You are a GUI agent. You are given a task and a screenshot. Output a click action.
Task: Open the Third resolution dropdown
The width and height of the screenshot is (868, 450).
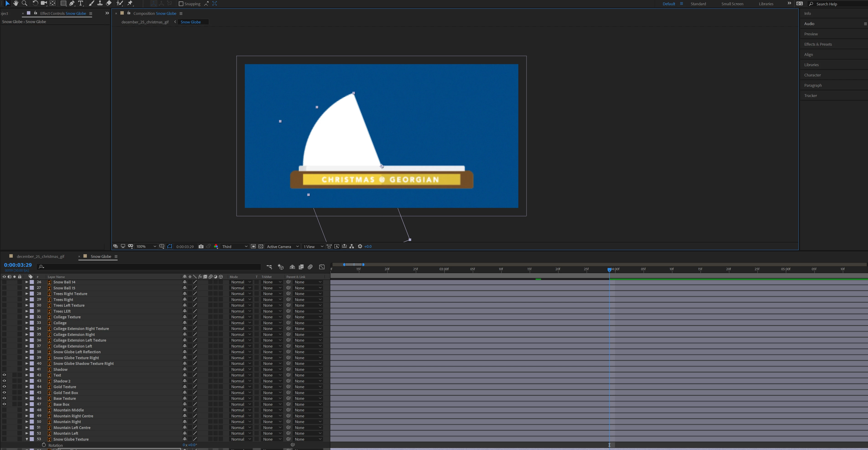tap(235, 247)
